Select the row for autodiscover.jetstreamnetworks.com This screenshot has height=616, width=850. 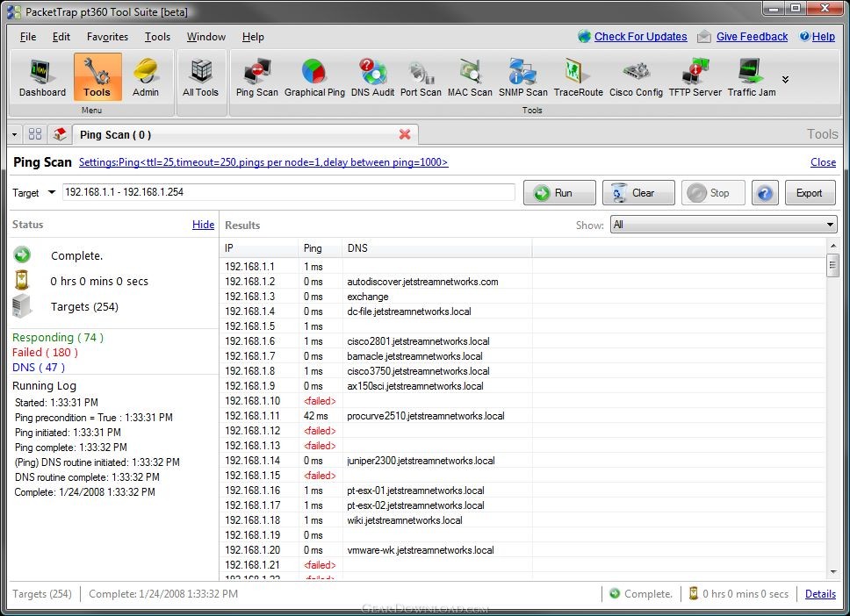(523, 282)
